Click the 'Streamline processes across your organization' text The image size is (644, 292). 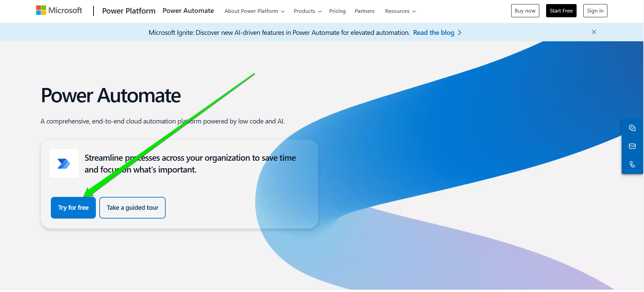[x=190, y=164]
